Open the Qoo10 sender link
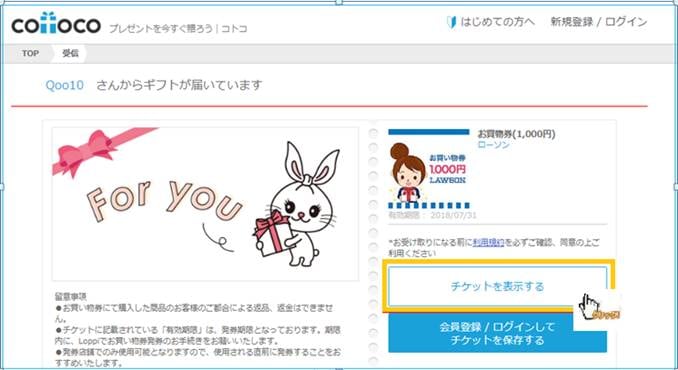Image resolution: width=678 pixels, height=370 pixels. point(64,85)
